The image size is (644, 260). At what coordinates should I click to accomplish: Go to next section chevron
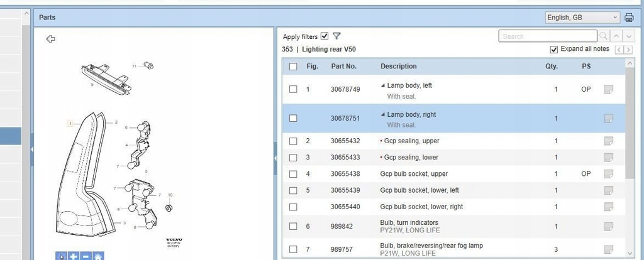(x=628, y=50)
